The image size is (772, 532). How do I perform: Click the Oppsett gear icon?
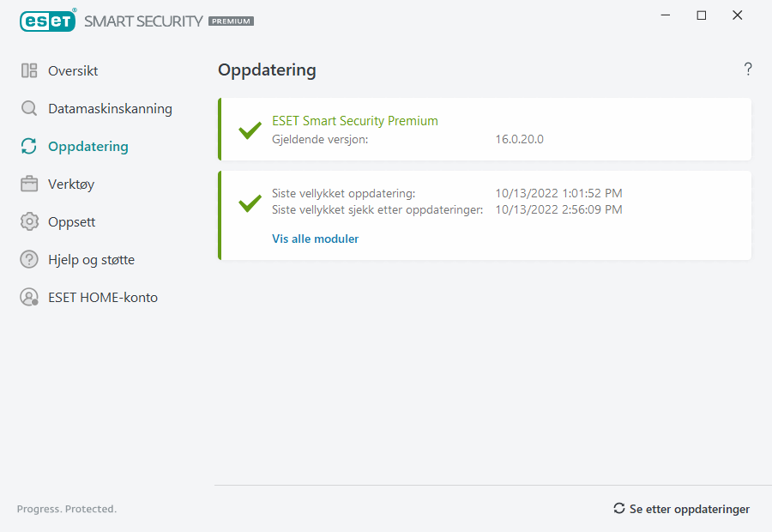click(29, 222)
